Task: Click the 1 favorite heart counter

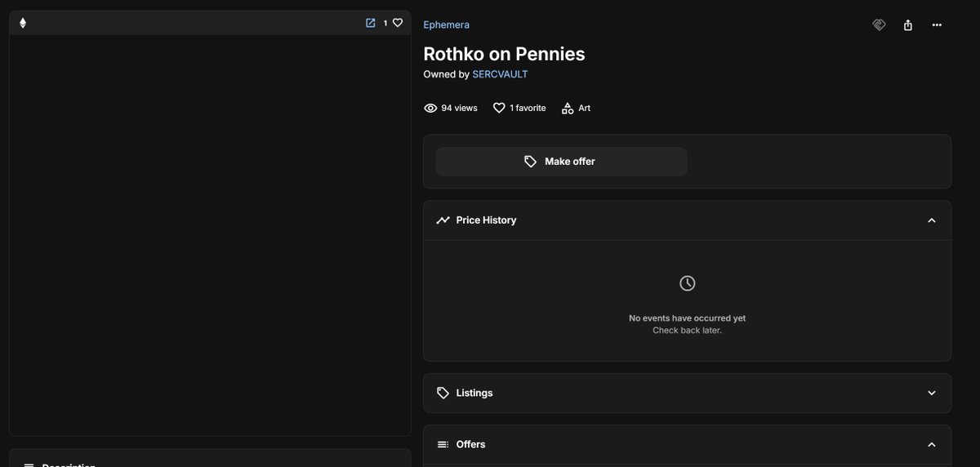Action: (519, 108)
